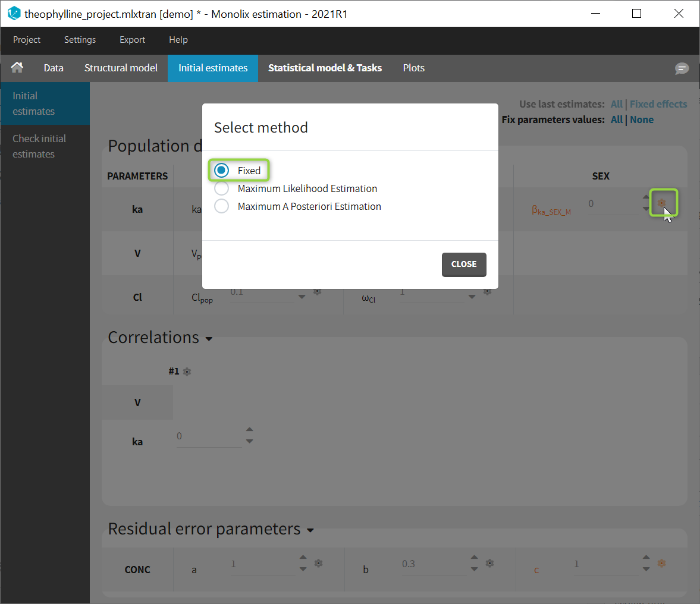Open the gear icon for residual parameter b
The image size is (700, 604).
point(490,563)
